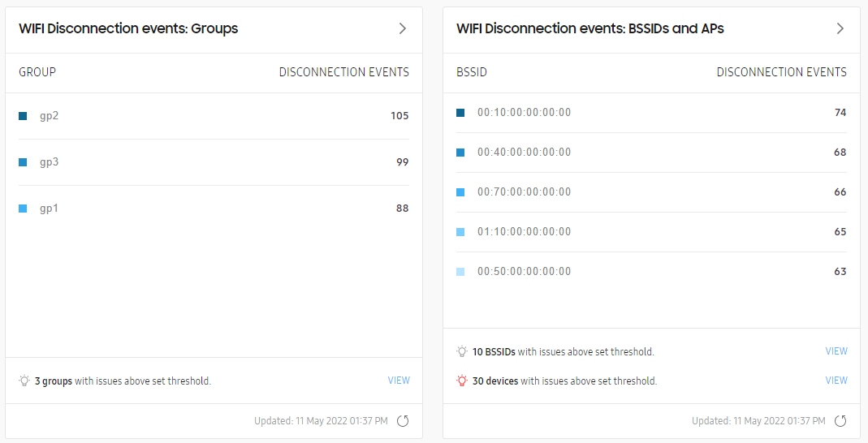View the 3 groups above threshold
This screenshot has height=443, width=868.
(399, 381)
